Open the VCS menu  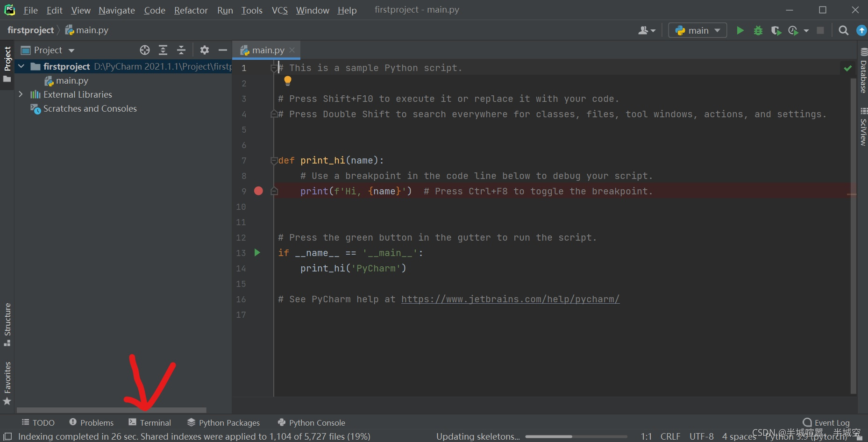[280, 10]
